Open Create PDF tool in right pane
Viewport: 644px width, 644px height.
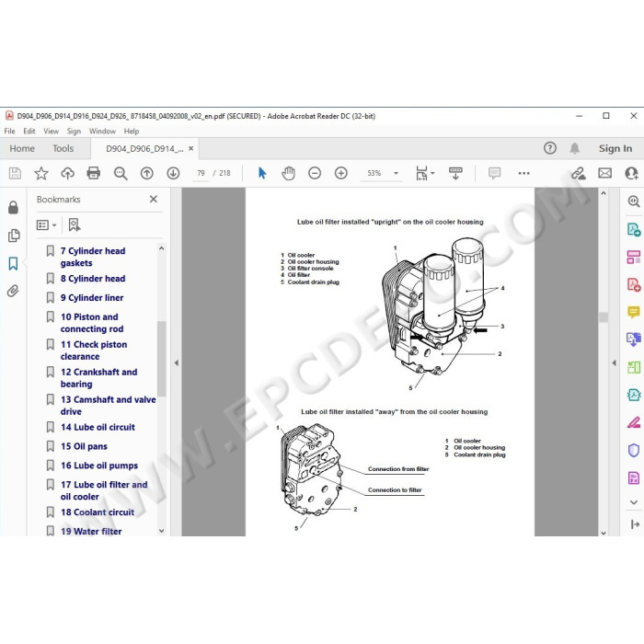point(634,284)
